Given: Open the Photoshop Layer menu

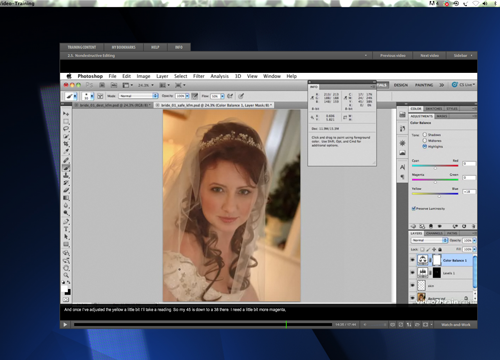Looking at the screenshot, I should coord(162,76).
